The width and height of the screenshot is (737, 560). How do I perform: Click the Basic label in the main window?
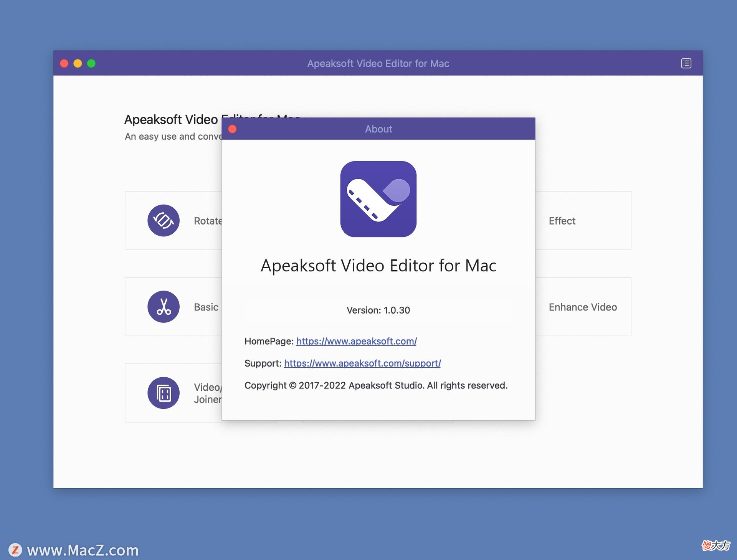[x=206, y=307]
